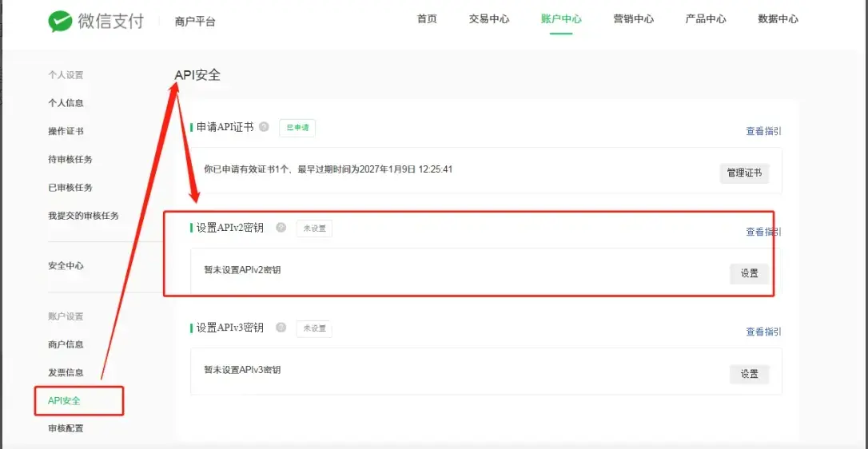Open 数据中心 in top navigation
868x449 pixels.
[x=778, y=19]
